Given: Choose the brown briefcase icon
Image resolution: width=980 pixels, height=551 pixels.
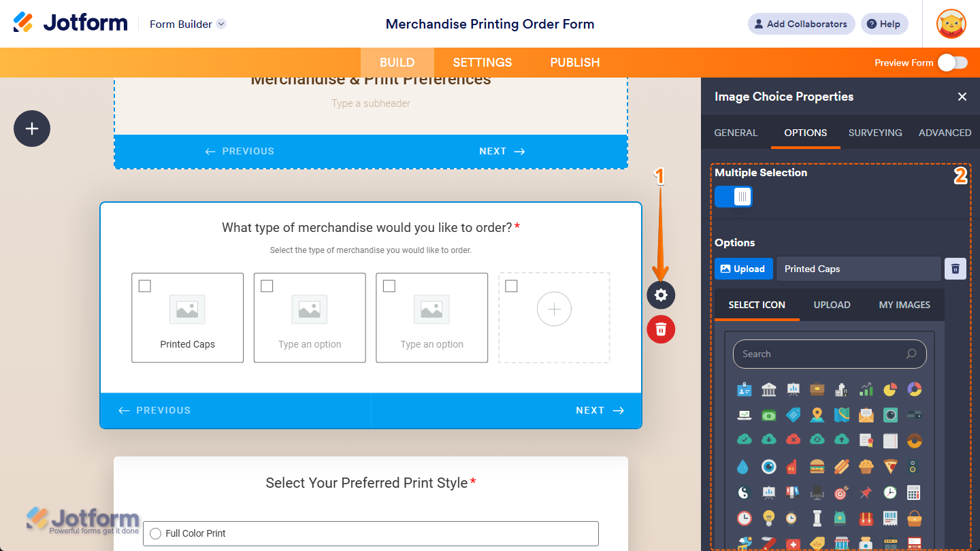Looking at the screenshot, I should point(817,390).
